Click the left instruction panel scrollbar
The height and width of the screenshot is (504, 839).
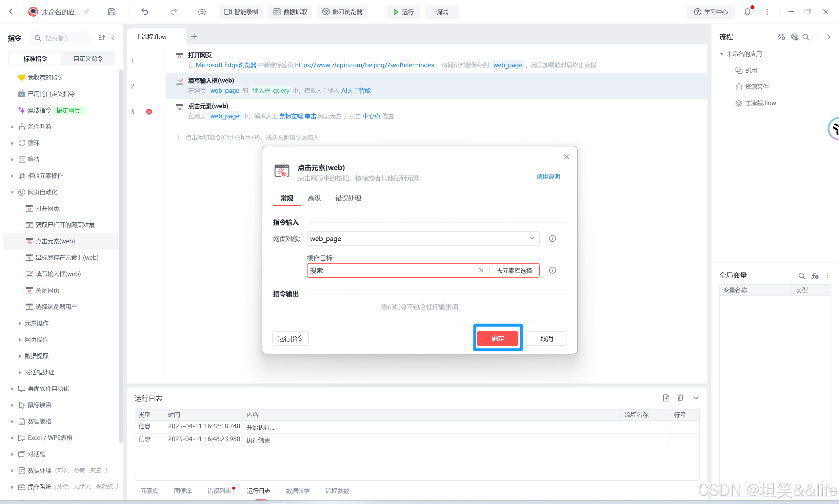pos(121,255)
